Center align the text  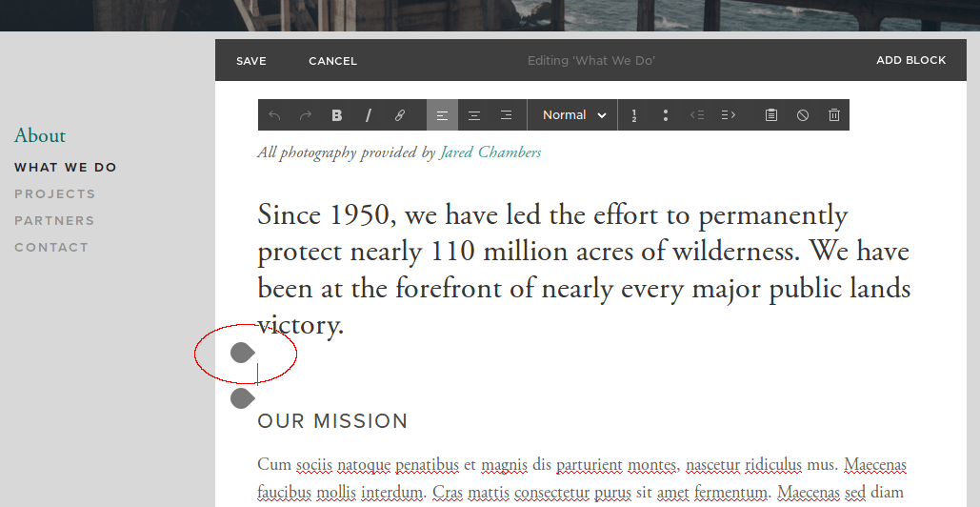(473, 115)
